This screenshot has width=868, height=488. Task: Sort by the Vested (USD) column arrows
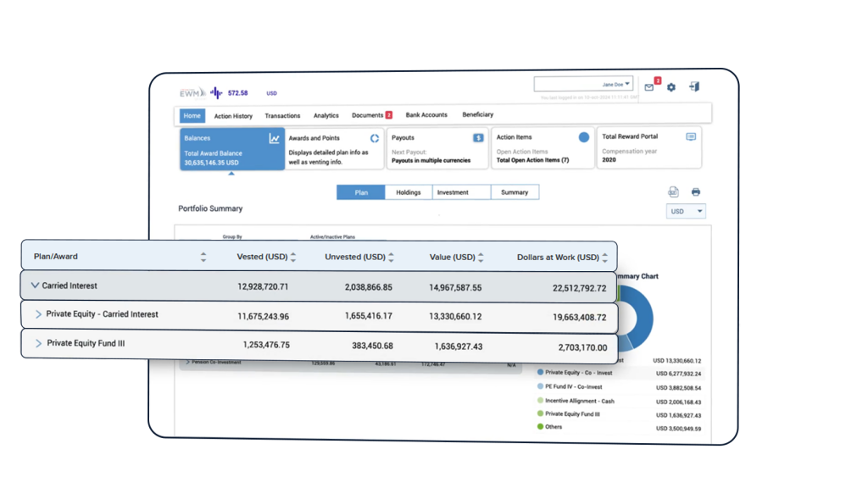pyautogui.click(x=293, y=257)
